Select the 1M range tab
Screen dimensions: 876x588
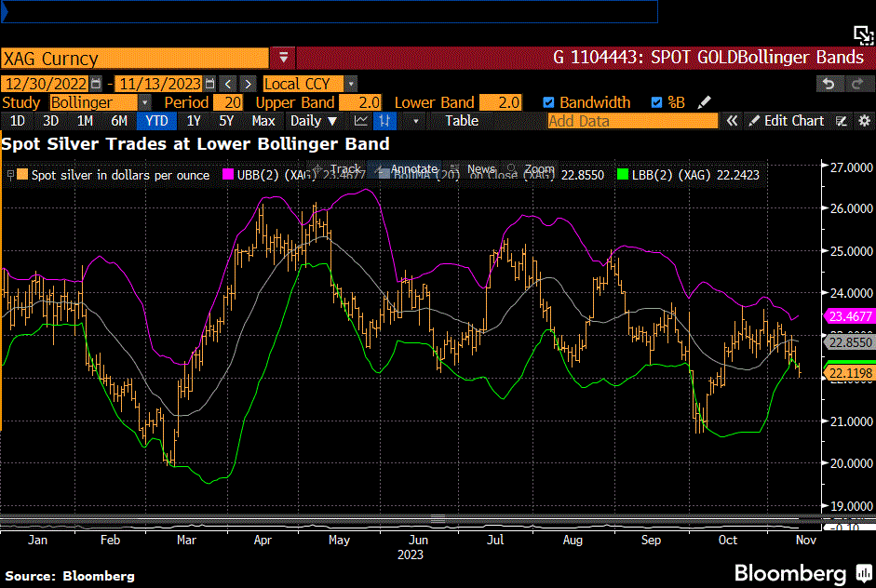point(85,121)
